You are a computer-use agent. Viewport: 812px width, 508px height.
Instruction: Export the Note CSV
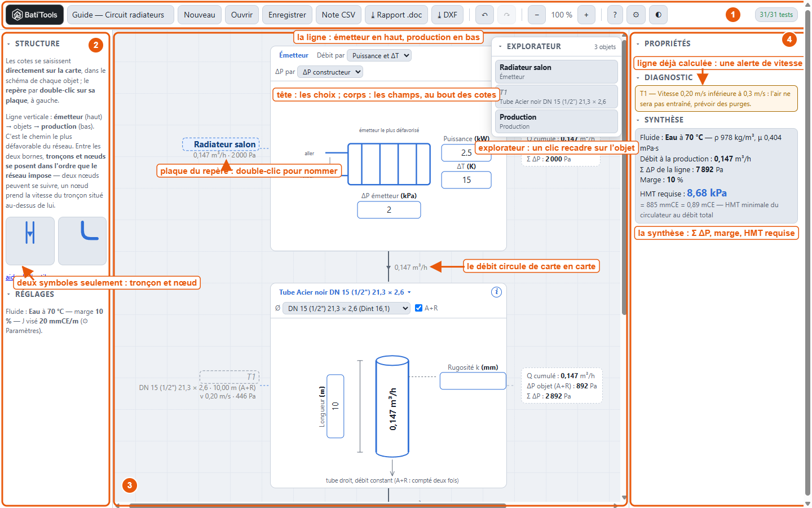point(338,15)
